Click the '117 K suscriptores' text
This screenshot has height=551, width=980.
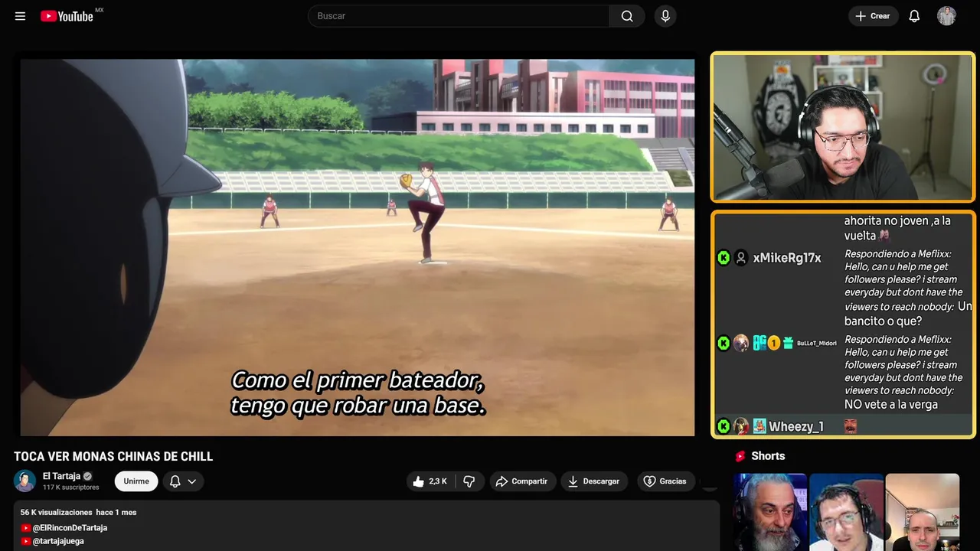click(71, 487)
